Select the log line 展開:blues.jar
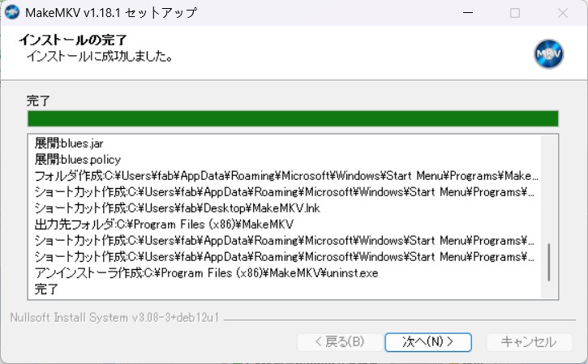Viewport: 588px width, 364px height. pyautogui.click(x=69, y=143)
